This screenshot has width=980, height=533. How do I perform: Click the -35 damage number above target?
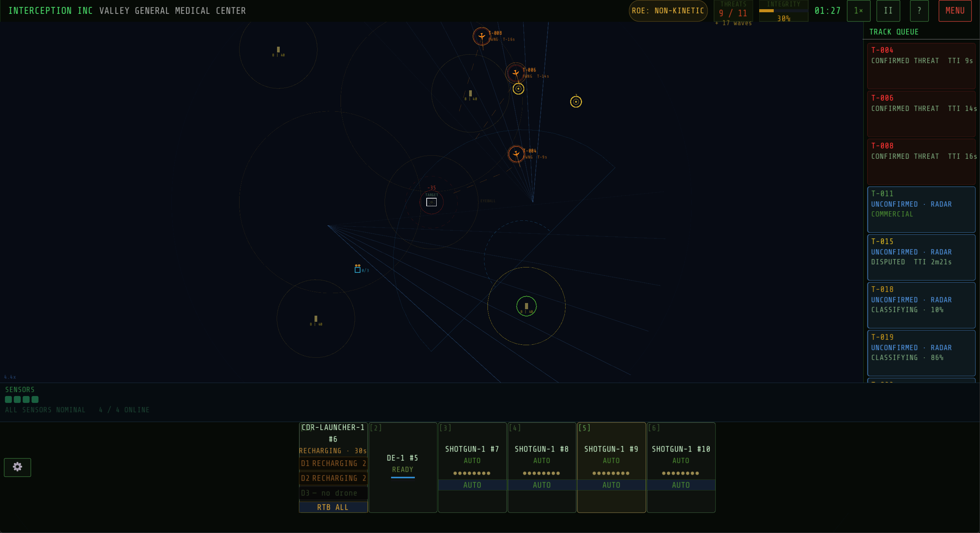(431, 188)
